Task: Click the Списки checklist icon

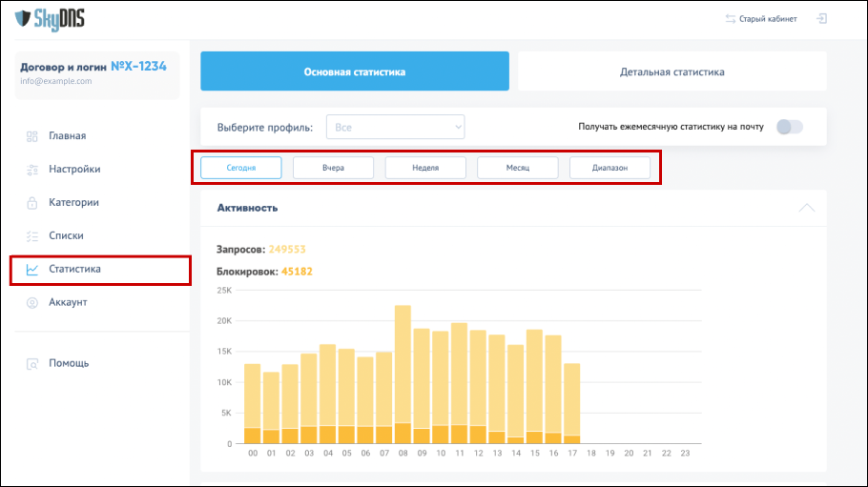Action: [x=32, y=235]
